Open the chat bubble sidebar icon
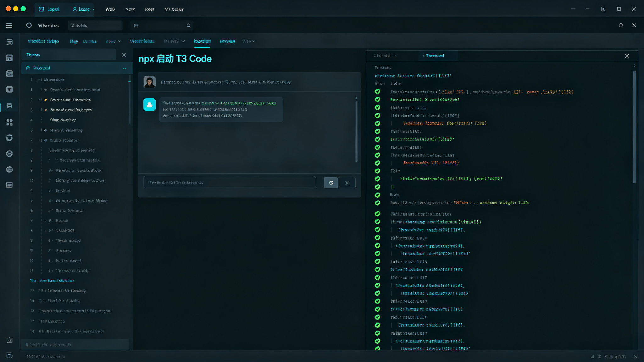 [x=9, y=106]
